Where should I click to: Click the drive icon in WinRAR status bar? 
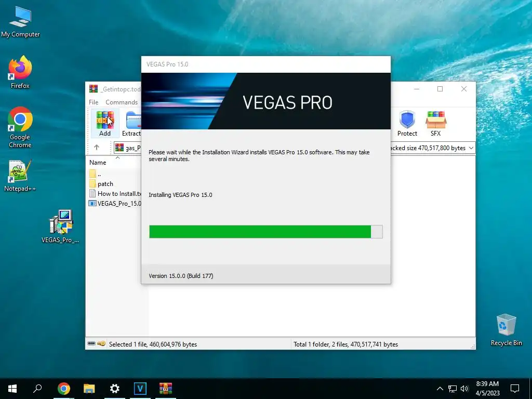coord(91,344)
